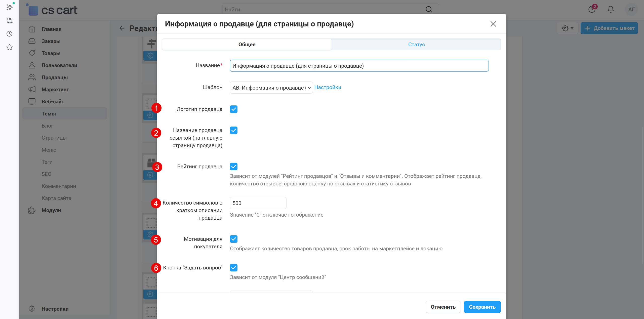Uncheck the Кнопка "Задать вопрос" option
This screenshot has width=644, height=319.
[x=233, y=268]
